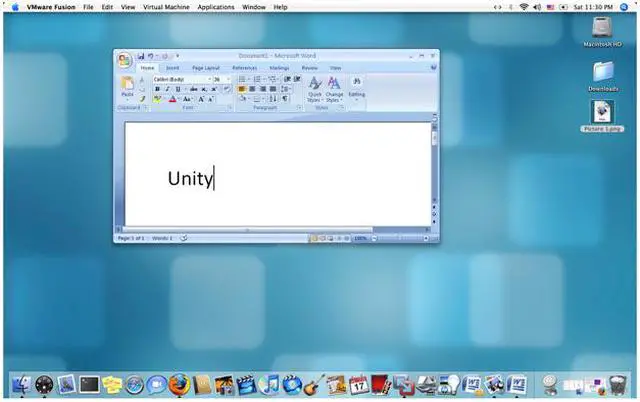Click the Increase Indent icon
This screenshot has width=640, height=402.
coord(297,79)
